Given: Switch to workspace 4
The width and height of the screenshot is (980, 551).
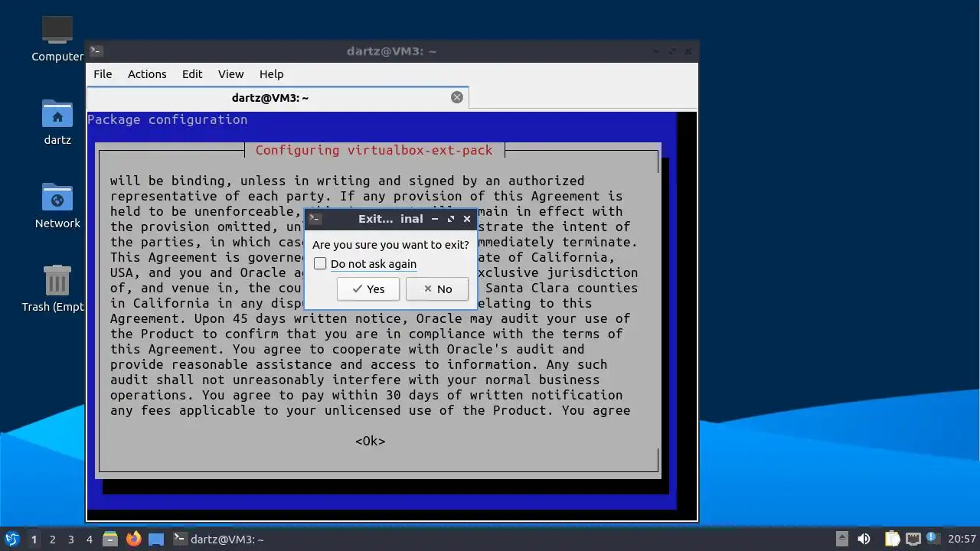Looking at the screenshot, I should 89,539.
